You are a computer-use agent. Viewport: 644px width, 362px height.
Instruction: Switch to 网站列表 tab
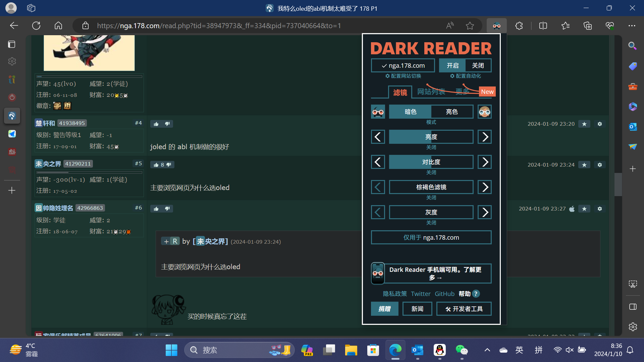[431, 92]
